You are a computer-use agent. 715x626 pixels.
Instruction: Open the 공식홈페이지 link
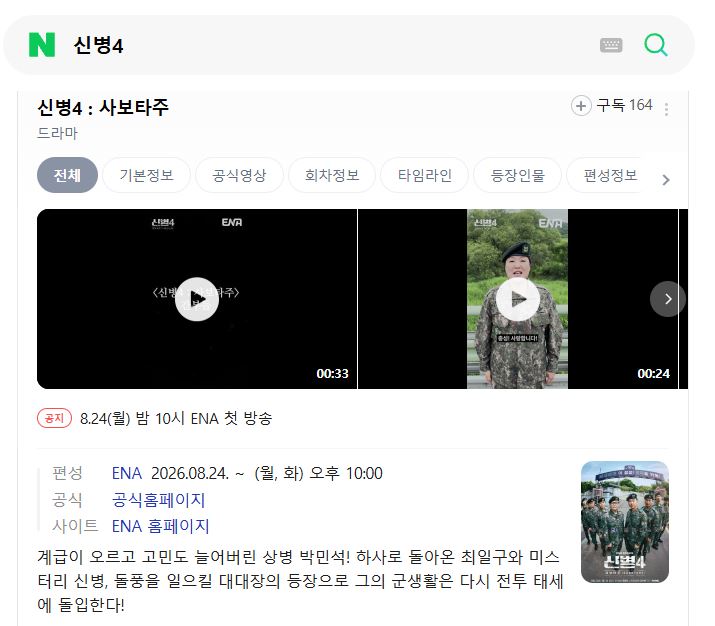pyautogui.click(x=159, y=500)
